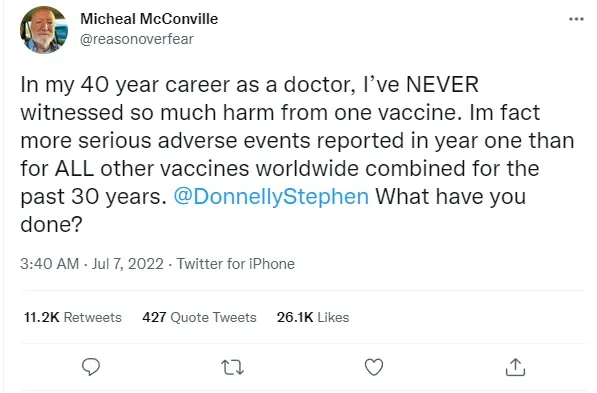
Task: Click the phrase 'ALL other vaccines worldwide'
Action: 207,168
